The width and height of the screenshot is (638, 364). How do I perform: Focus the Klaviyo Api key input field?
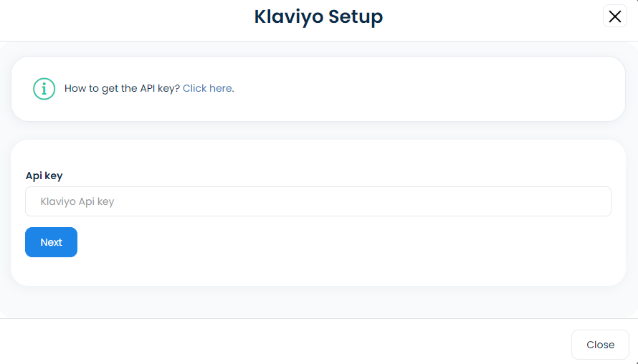[x=318, y=201]
